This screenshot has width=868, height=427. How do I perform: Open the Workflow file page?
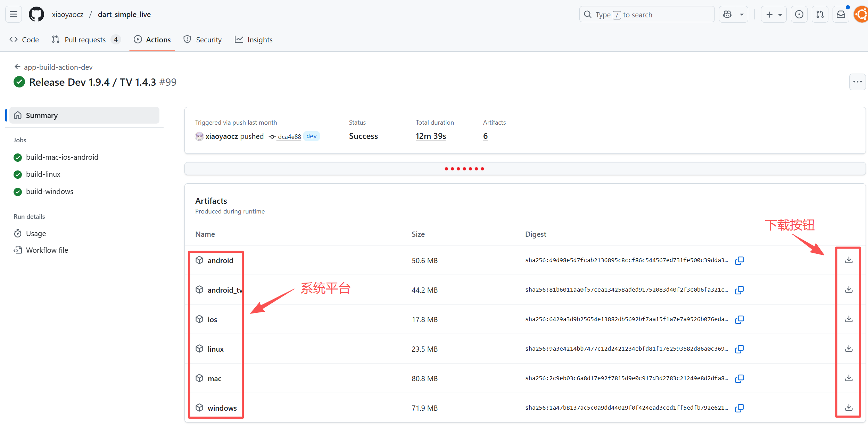[x=47, y=250]
